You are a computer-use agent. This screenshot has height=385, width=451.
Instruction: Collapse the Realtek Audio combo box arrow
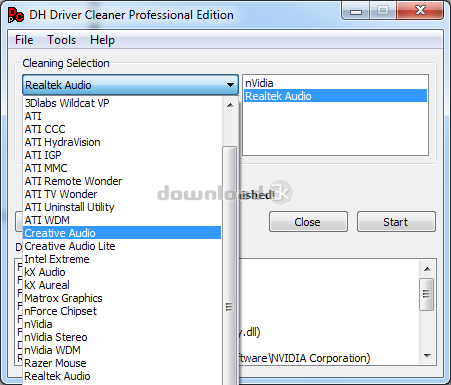pyautogui.click(x=230, y=85)
